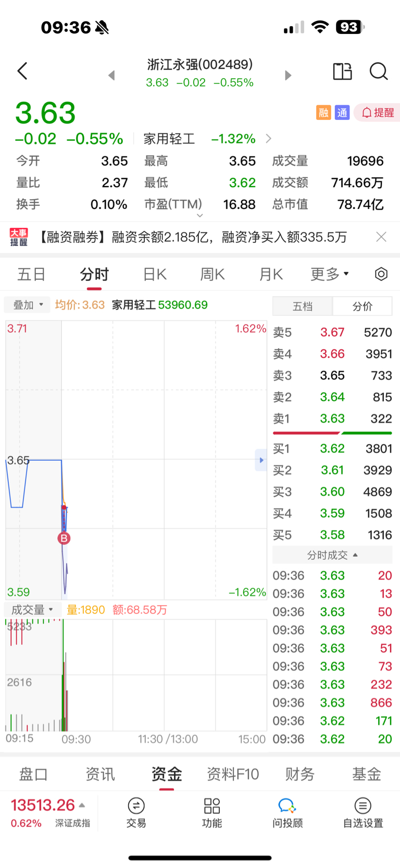Screen dimensions: 400x868
Task: Expand the 市盈(TTM) dropdown arrow
Action: [199, 215]
